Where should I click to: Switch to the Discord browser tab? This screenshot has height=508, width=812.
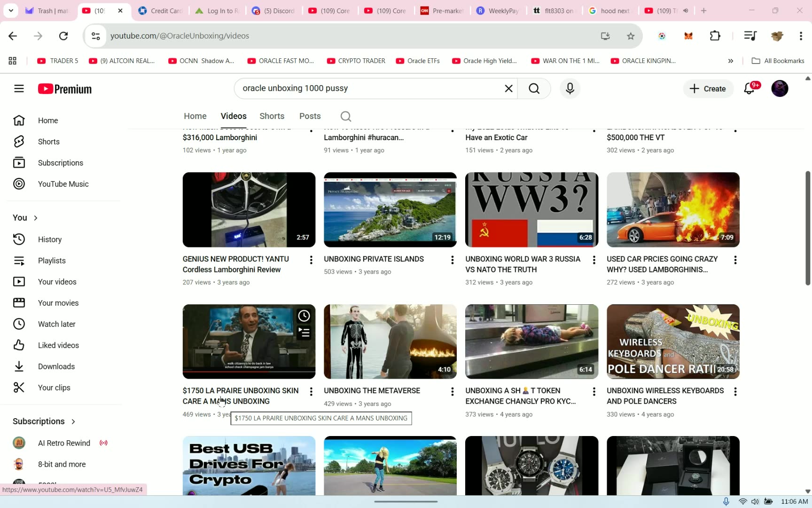[273, 11]
